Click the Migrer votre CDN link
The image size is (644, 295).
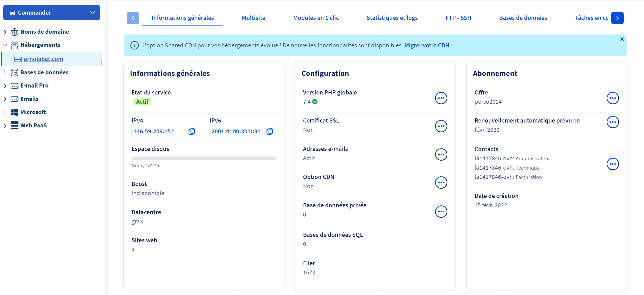click(x=426, y=45)
